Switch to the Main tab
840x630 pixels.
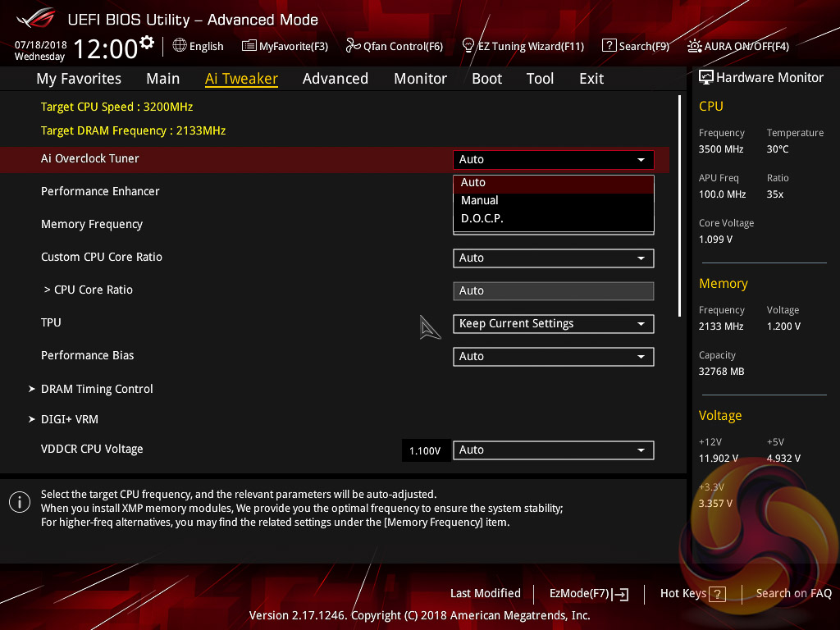click(163, 79)
